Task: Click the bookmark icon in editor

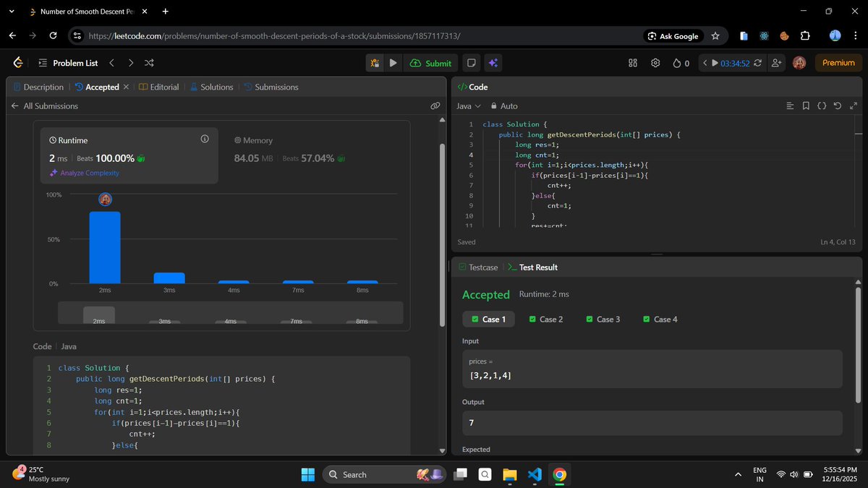Action: (806, 106)
